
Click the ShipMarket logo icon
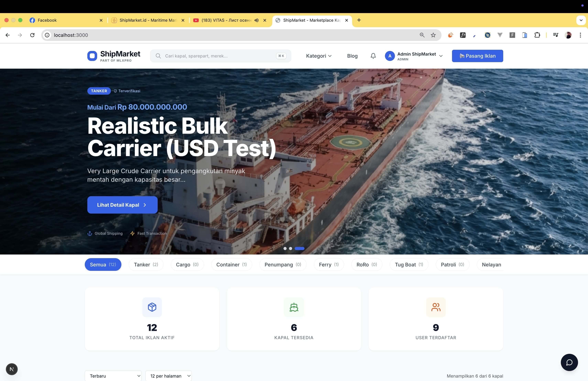coord(92,56)
